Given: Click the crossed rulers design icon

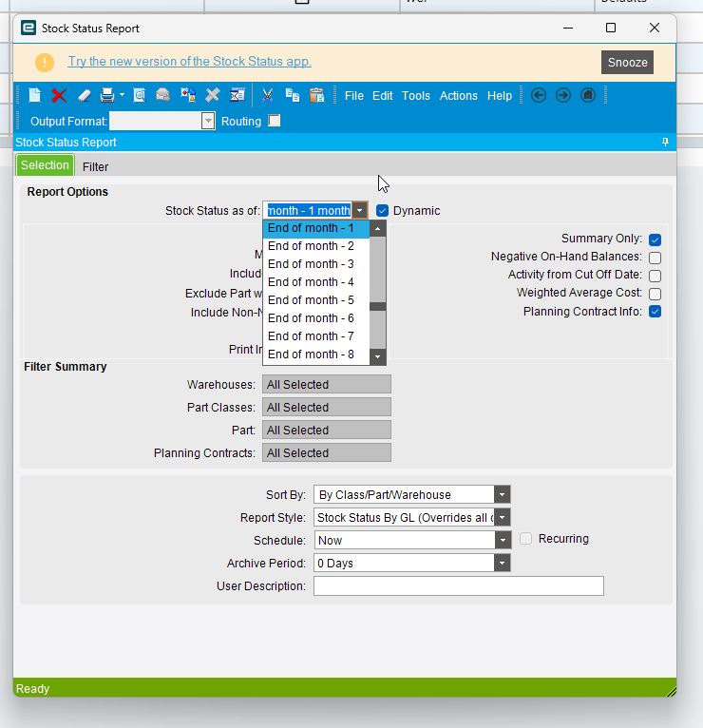Looking at the screenshot, I should [213, 95].
